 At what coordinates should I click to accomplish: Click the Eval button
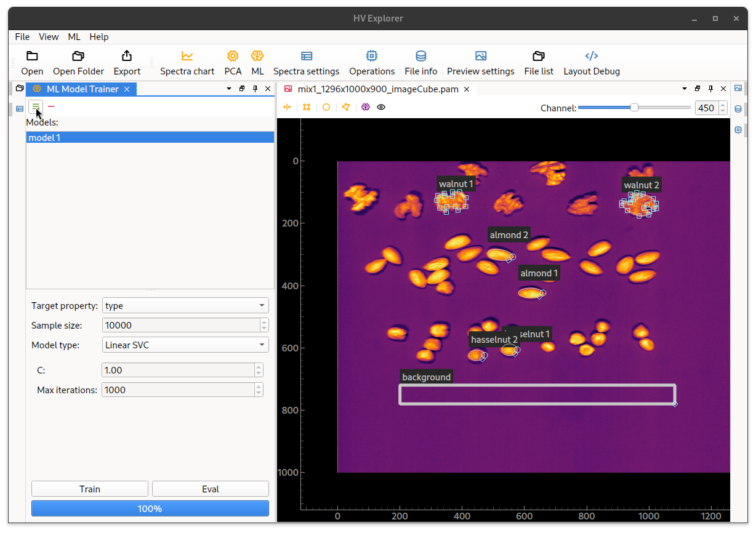(211, 489)
